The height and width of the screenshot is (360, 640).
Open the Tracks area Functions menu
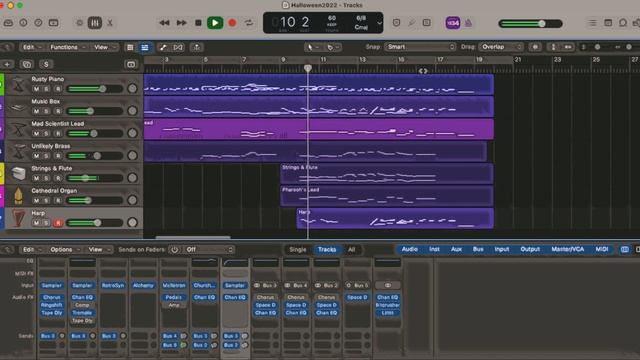(67, 47)
